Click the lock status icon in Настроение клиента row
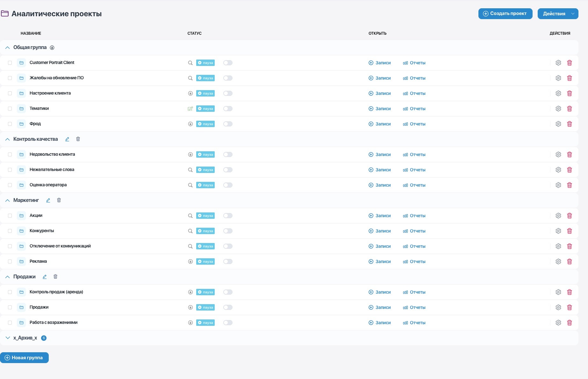The height and width of the screenshot is (379, 588). pyautogui.click(x=190, y=93)
